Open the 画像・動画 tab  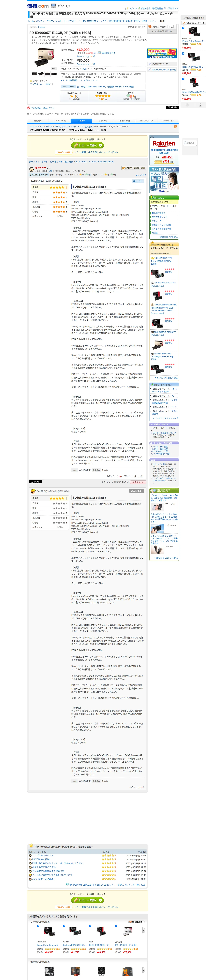[x=125, y=121]
